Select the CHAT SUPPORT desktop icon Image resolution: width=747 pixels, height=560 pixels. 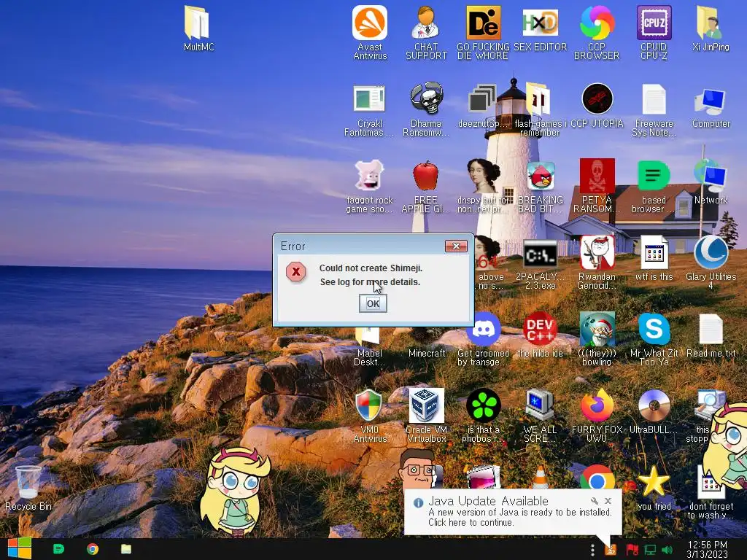pos(426,23)
